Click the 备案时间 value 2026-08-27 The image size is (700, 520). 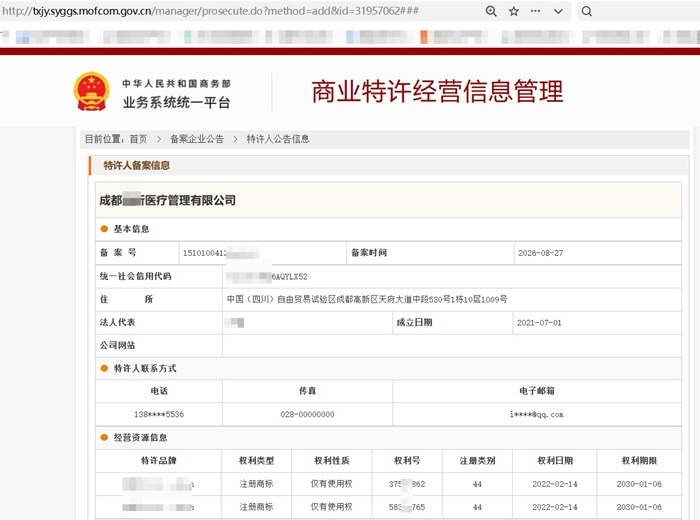pyautogui.click(x=541, y=253)
